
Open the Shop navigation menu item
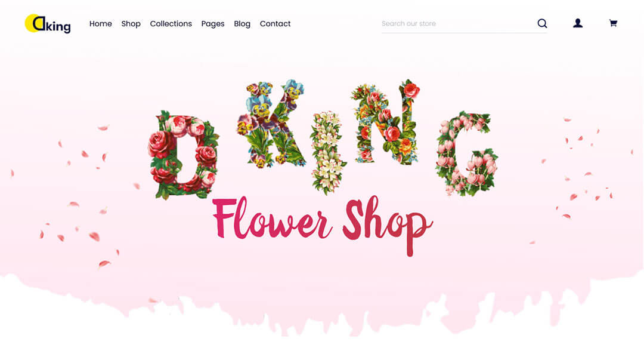131,24
